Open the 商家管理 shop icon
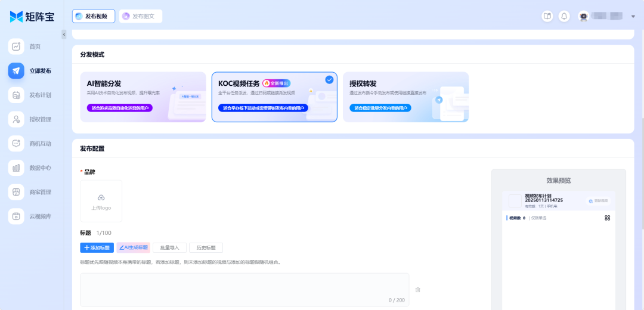The height and width of the screenshot is (310, 644). (x=16, y=192)
